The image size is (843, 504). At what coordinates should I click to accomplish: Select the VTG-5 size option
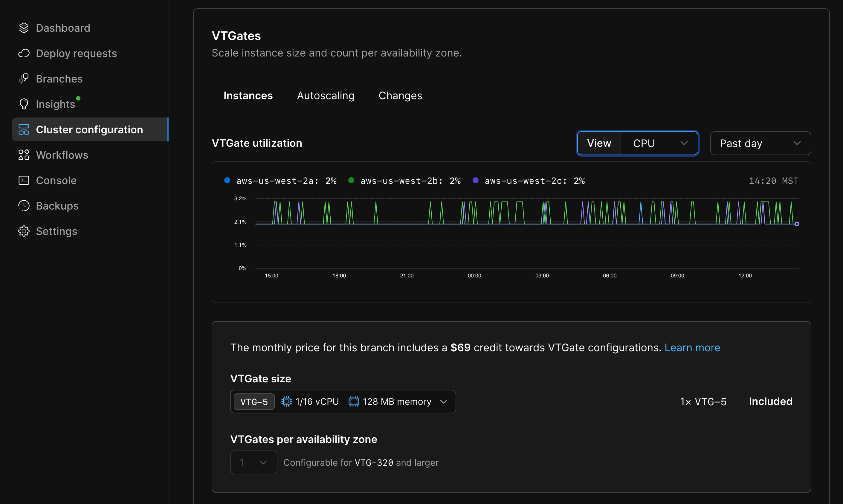click(254, 401)
